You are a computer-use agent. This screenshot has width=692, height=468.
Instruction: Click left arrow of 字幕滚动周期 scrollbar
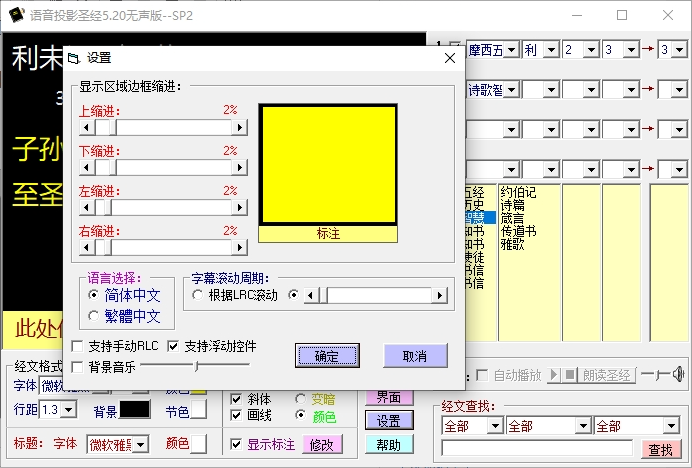[x=312, y=295]
